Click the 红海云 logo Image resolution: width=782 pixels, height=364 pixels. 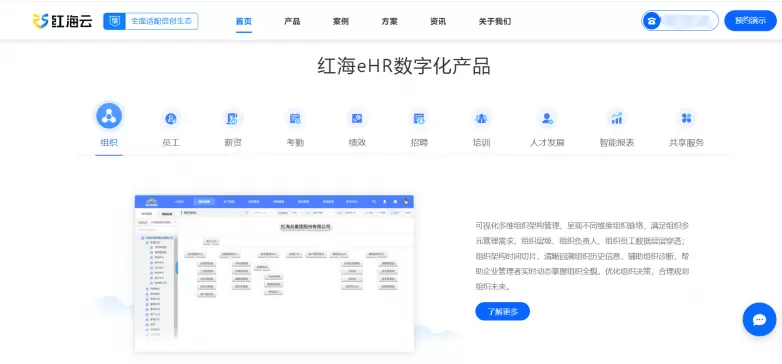click(62, 21)
